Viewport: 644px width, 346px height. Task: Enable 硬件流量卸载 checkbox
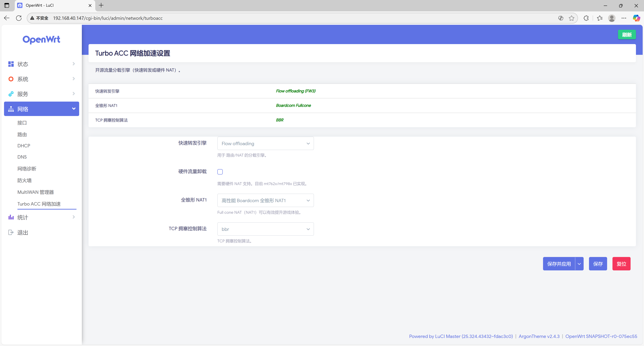[x=220, y=172]
